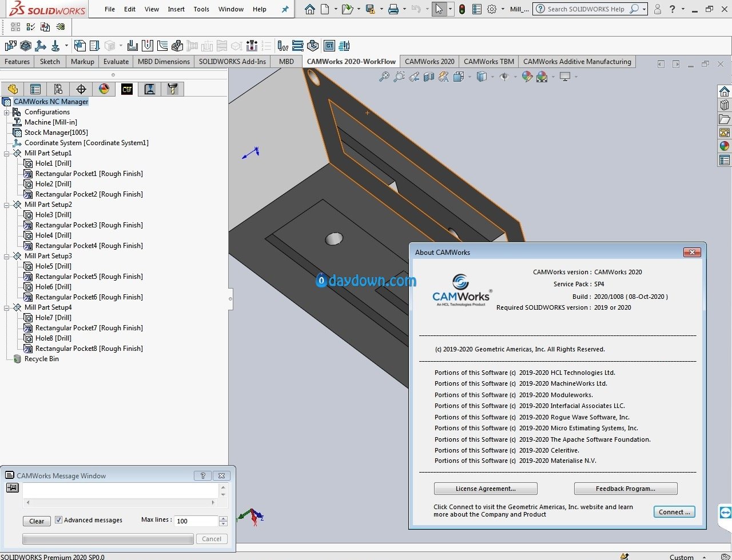Click the user login icon in the title bar

tap(658, 9)
